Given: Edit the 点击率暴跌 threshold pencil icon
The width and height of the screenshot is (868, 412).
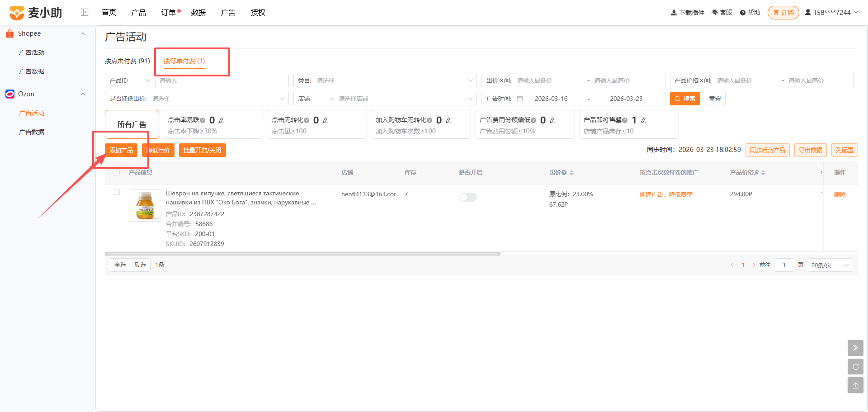Looking at the screenshot, I should click(222, 120).
